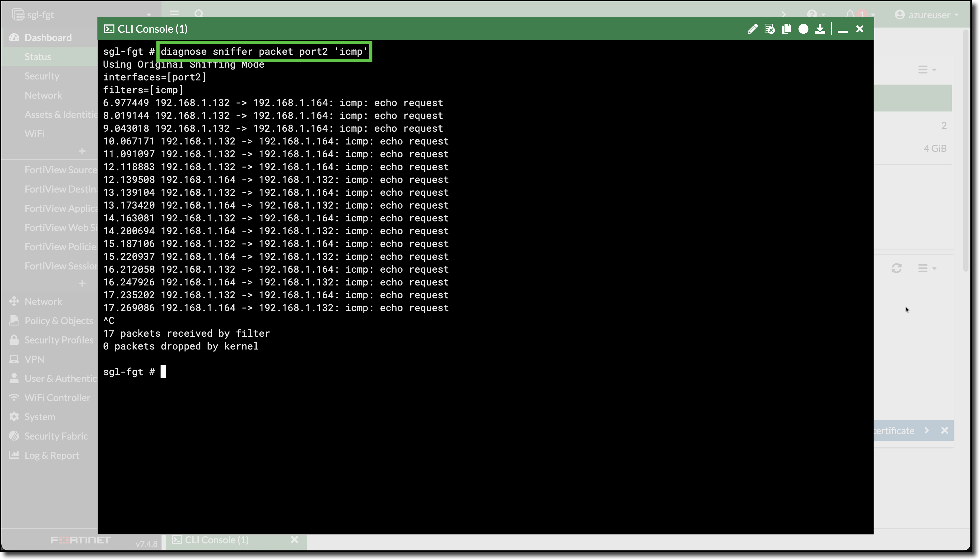Switch to the Status page under Dashboard
Viewport: 980px width, 560px height.
tap(38, 56)
